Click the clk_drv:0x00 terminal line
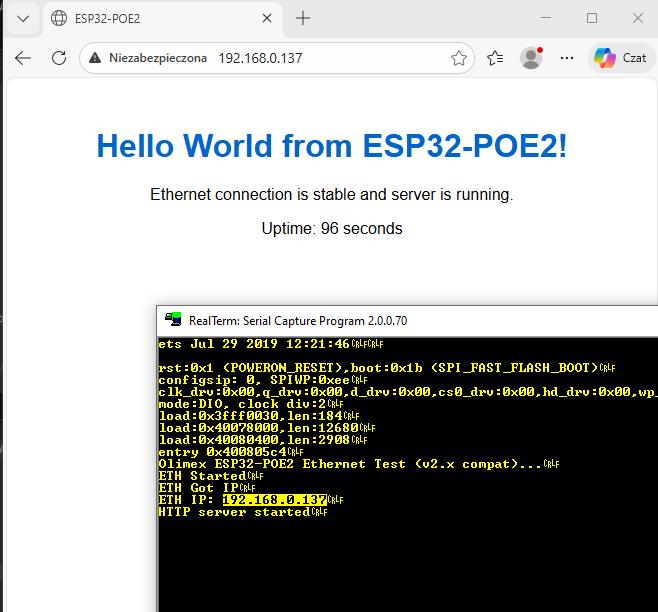 coord(408,392)
